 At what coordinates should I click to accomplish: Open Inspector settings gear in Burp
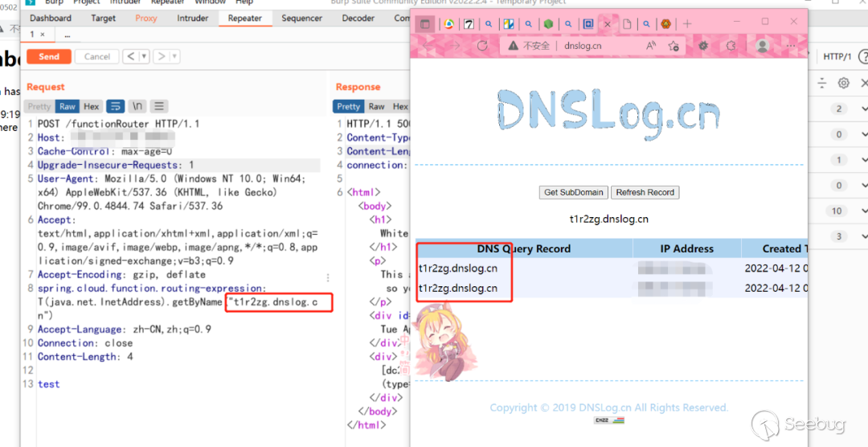843,83
